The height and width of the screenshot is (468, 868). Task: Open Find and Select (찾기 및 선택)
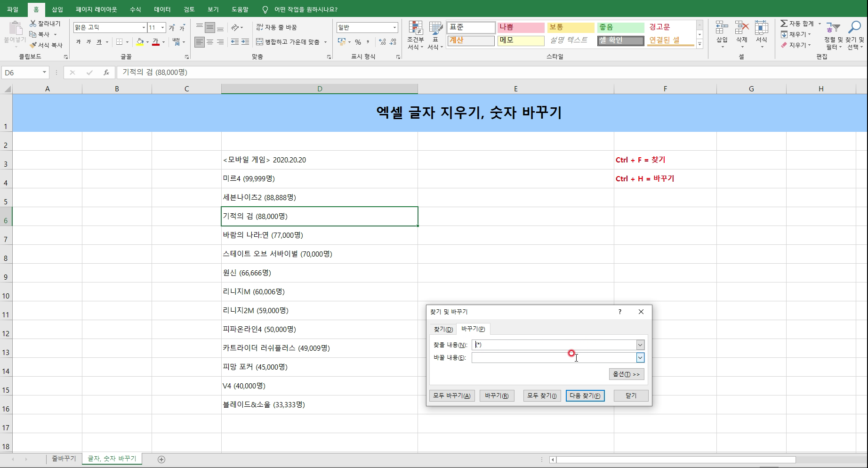(854, 35)
